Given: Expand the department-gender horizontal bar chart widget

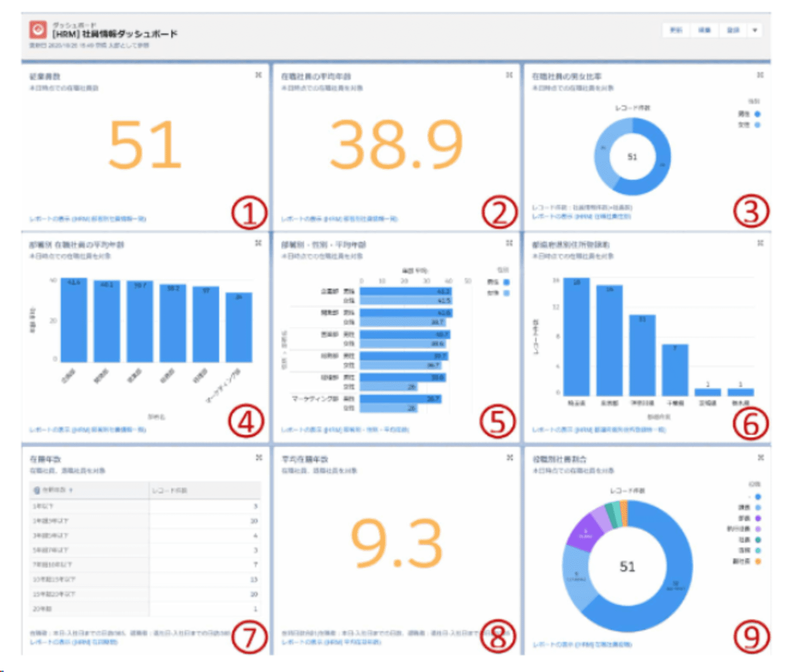Looking at the screenshot, I should (x=509, y=243).
